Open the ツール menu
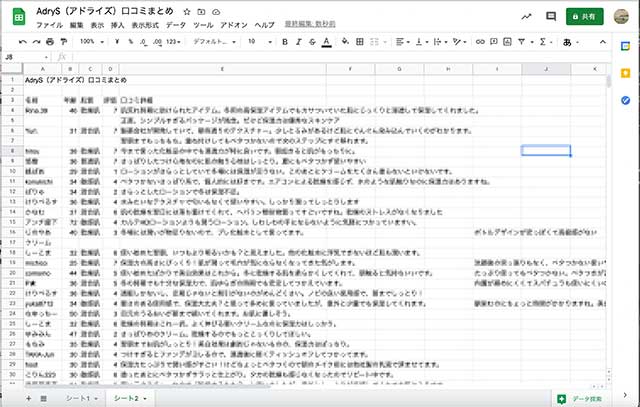Image resolution: width=640 pixels, height=407 pixels. coord(203,25)
